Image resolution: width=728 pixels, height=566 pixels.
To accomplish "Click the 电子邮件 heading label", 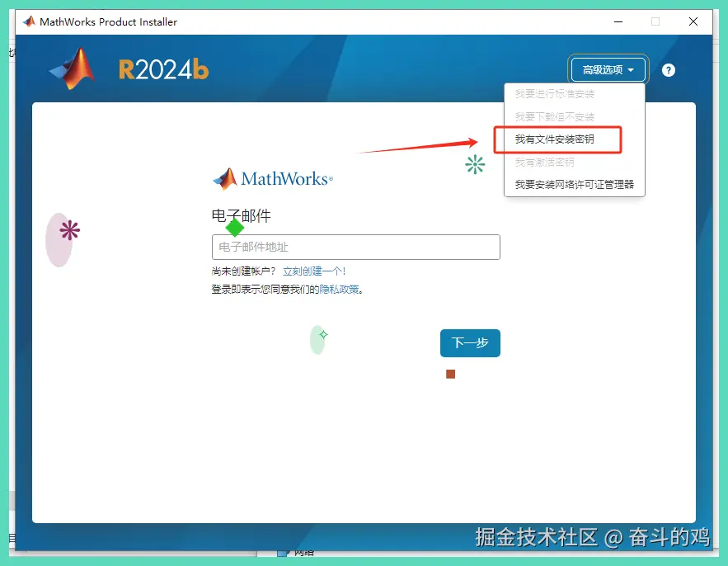I will [x=241, y=215].
